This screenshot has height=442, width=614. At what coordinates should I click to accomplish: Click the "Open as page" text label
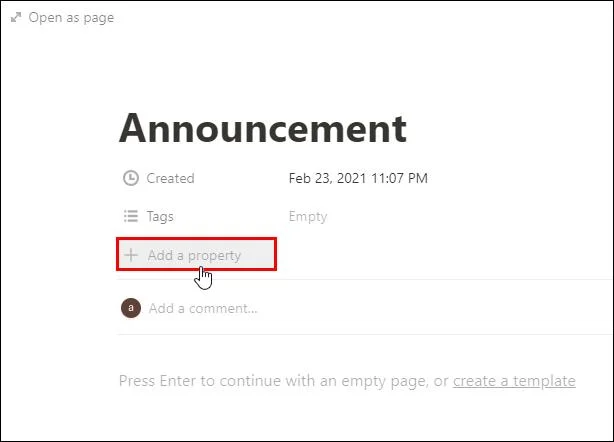tap(71, 18)
